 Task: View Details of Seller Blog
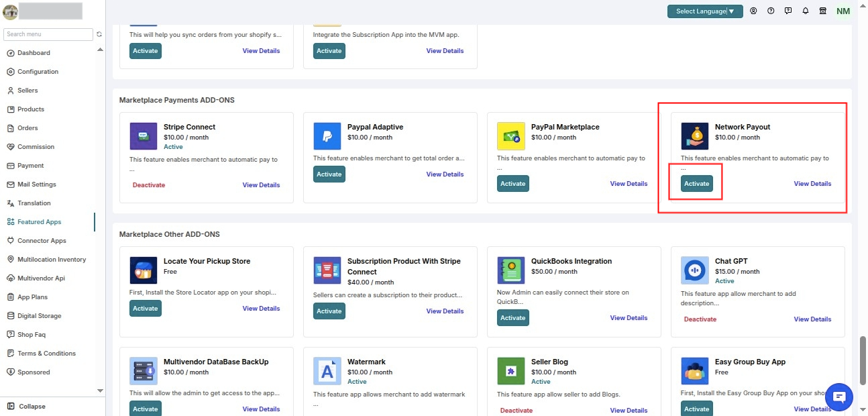(x=629, y=411)
